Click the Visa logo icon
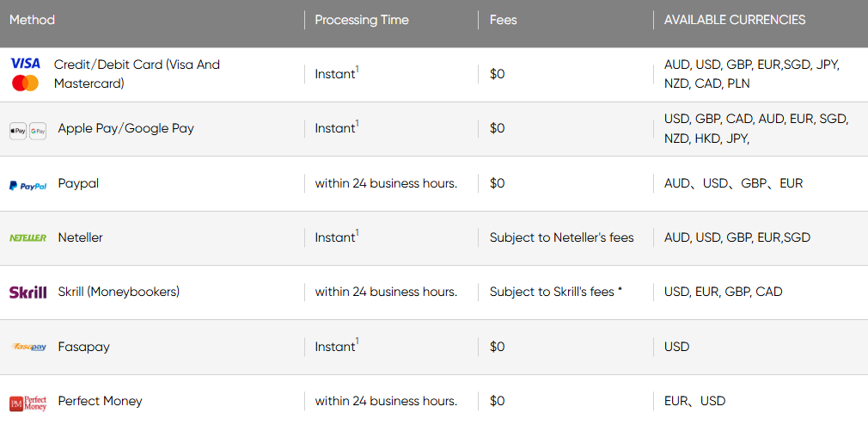This screenshot has height=425, width=868. click(x=26, y=63)
